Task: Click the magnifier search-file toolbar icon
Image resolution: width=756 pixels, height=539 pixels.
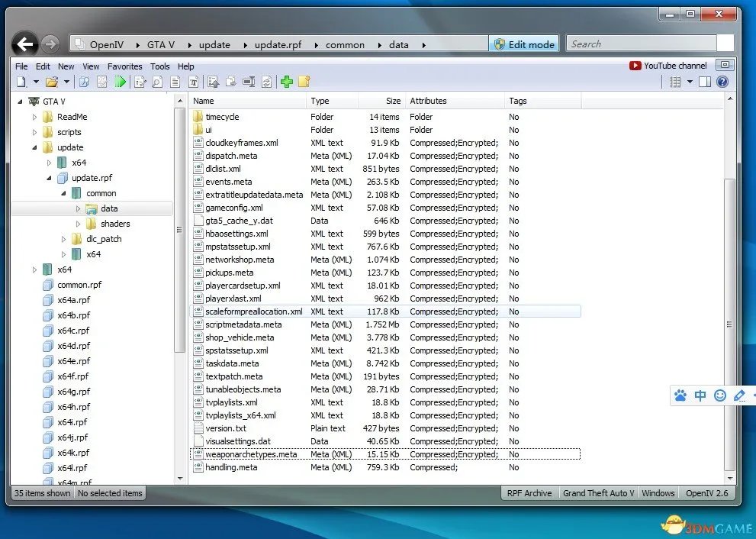Action: click(157, 82)
